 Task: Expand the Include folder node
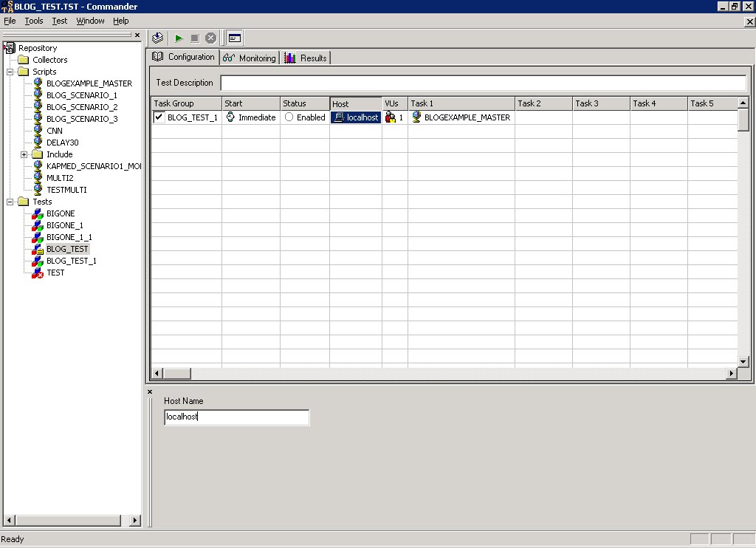(24, 154)
